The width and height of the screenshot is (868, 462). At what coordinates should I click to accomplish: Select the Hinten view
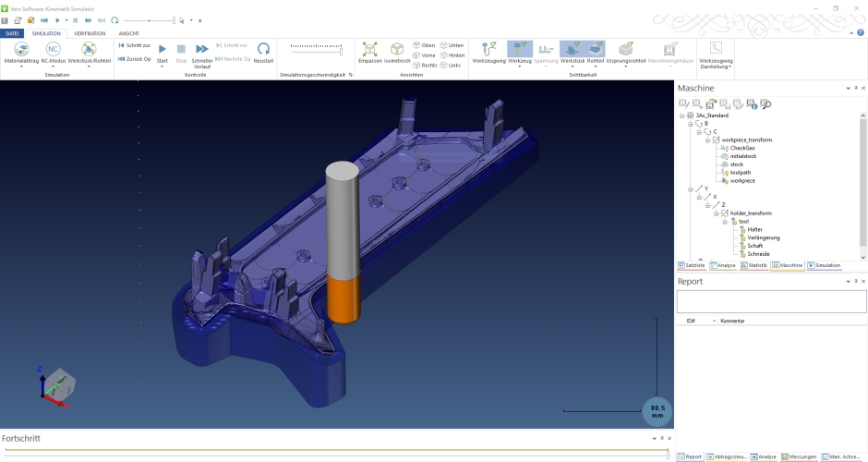click(452, 55)
